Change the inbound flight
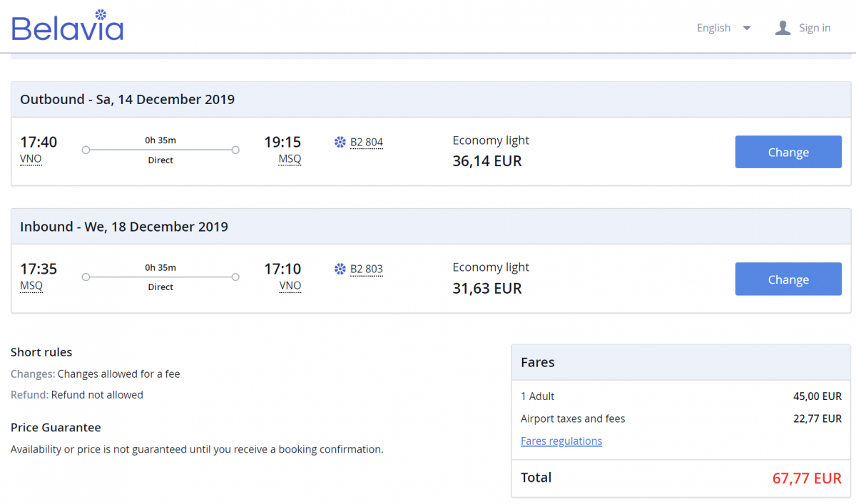856x504 pixels. [788, 279]
